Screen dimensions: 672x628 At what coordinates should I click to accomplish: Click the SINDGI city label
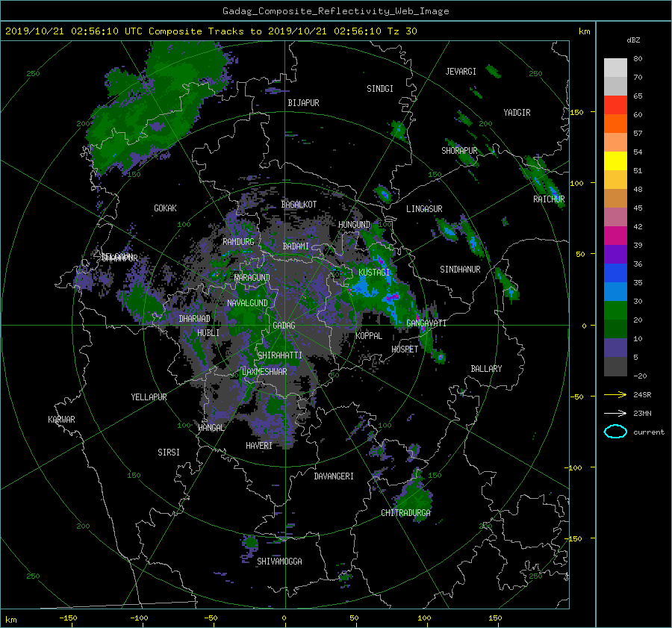[x=380, y=89]
